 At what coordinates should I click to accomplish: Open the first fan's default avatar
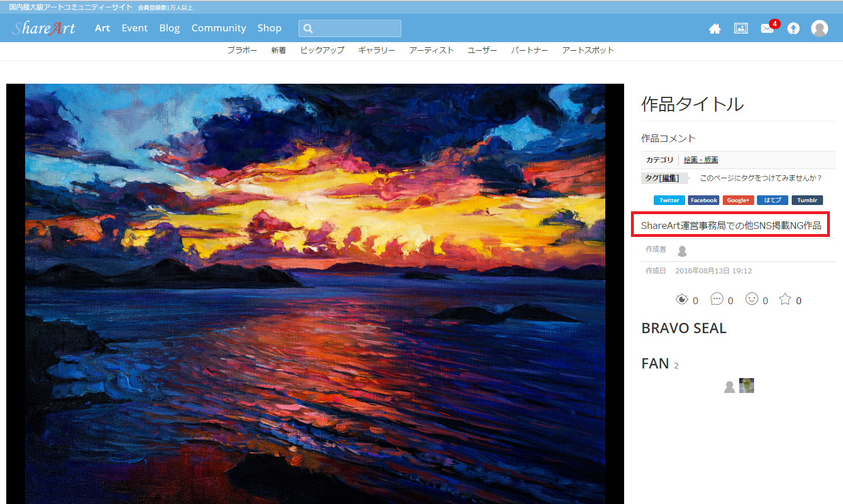[730, 387]
